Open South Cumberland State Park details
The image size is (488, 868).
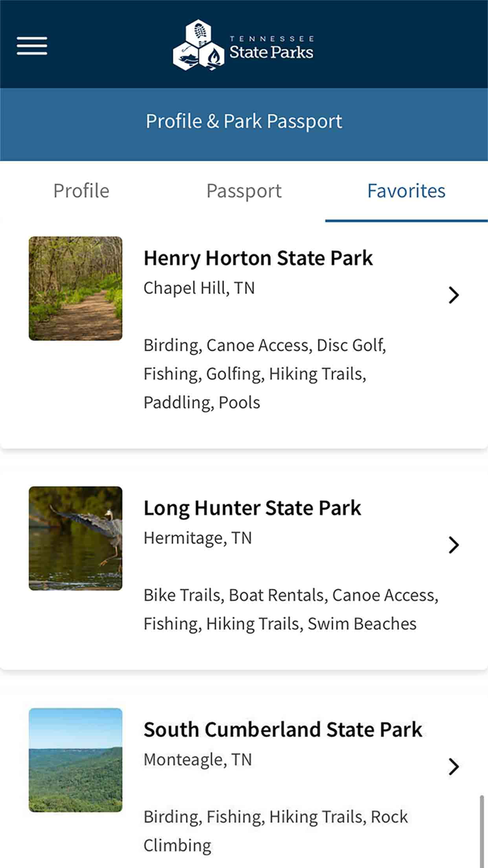tap(454, 767)
